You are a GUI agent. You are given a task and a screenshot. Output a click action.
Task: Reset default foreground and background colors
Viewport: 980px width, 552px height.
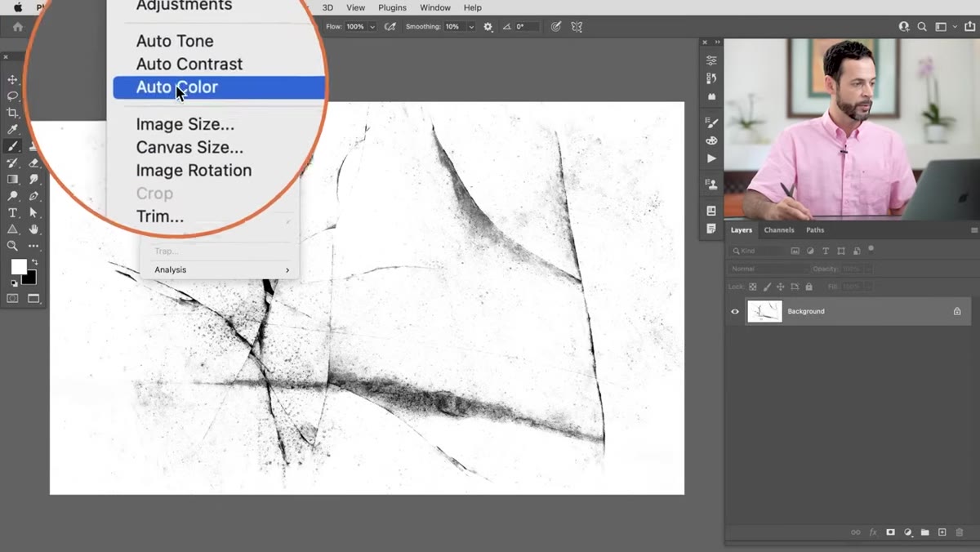(13, 283)
